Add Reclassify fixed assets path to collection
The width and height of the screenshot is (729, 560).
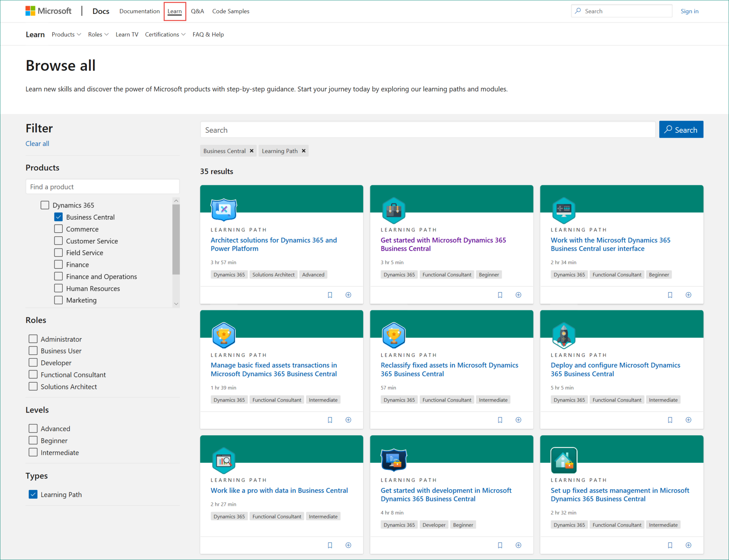click(x=519, y=420)
